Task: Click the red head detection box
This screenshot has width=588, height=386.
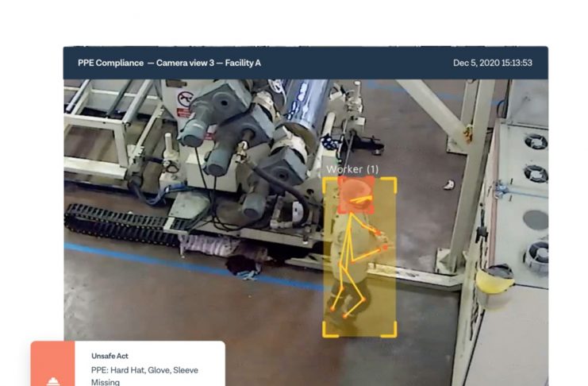Action: click(x=355, y=195)
